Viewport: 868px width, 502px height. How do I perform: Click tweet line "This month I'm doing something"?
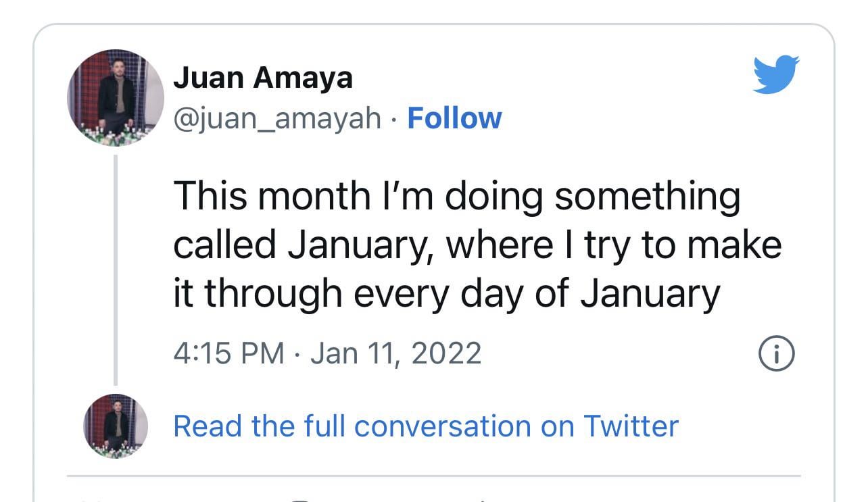coord(457,196)
